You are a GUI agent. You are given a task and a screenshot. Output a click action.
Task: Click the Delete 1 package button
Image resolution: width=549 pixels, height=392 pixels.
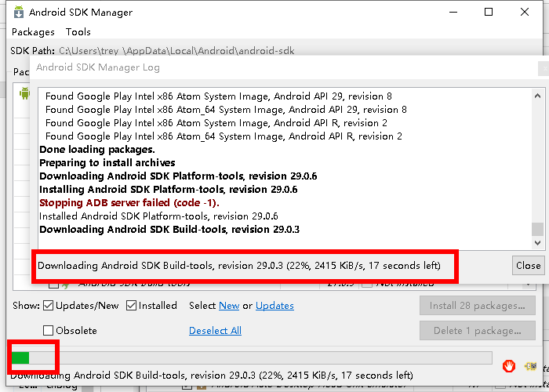[x=478, y=330]
